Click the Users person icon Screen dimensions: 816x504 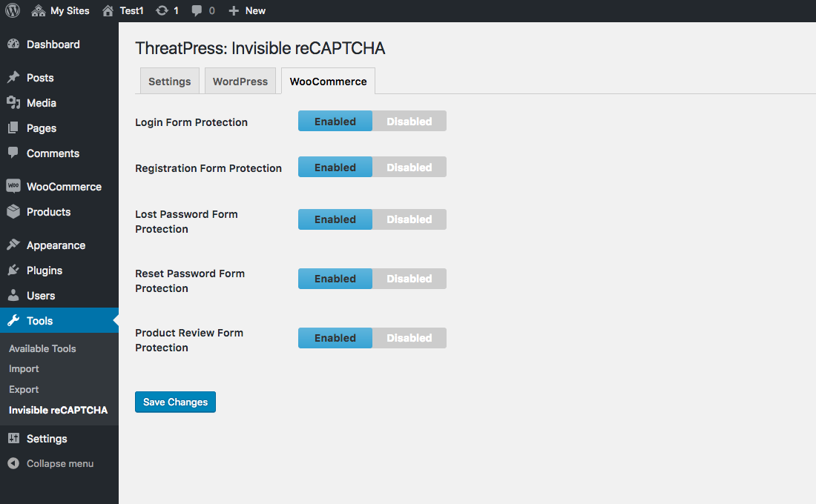coord(13,295)
